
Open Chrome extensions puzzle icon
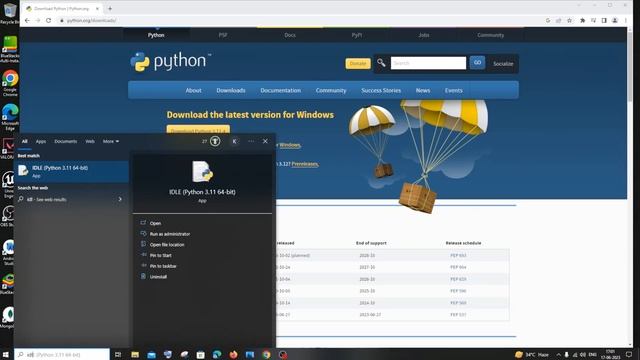[582, 20]
